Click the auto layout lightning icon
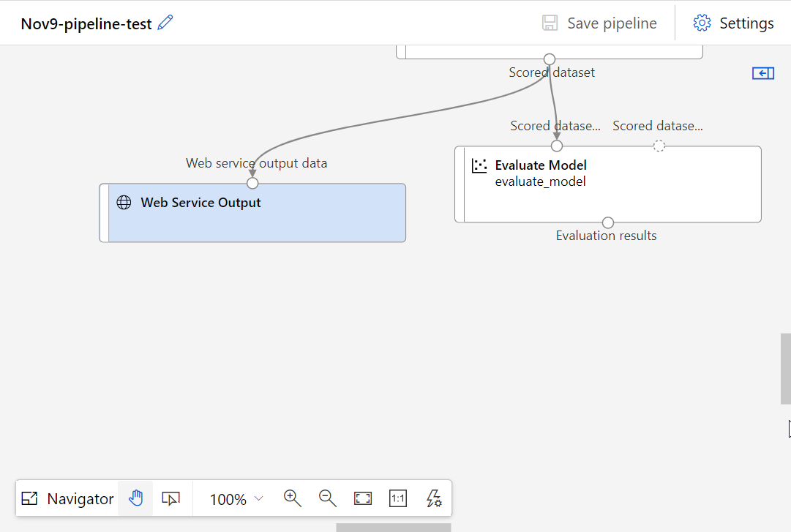 [x=434, y=499]
